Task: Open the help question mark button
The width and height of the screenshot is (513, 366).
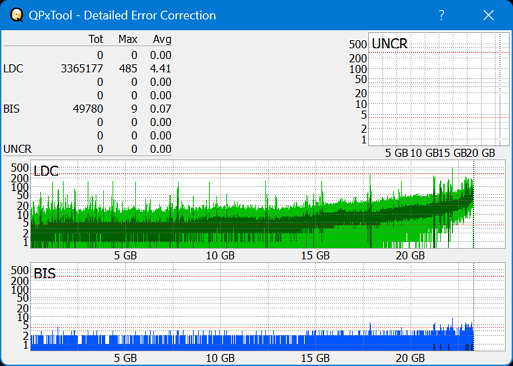Action: coord(441,15)
